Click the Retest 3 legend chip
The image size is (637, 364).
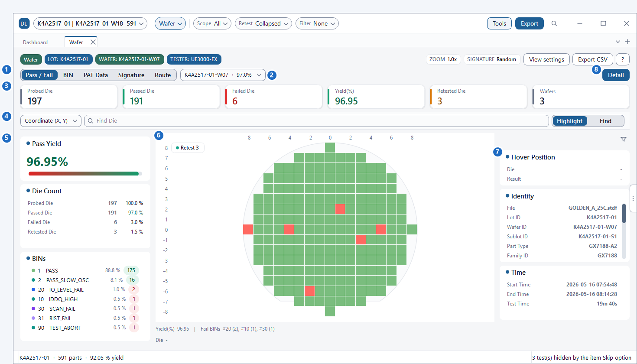(188, 148)
